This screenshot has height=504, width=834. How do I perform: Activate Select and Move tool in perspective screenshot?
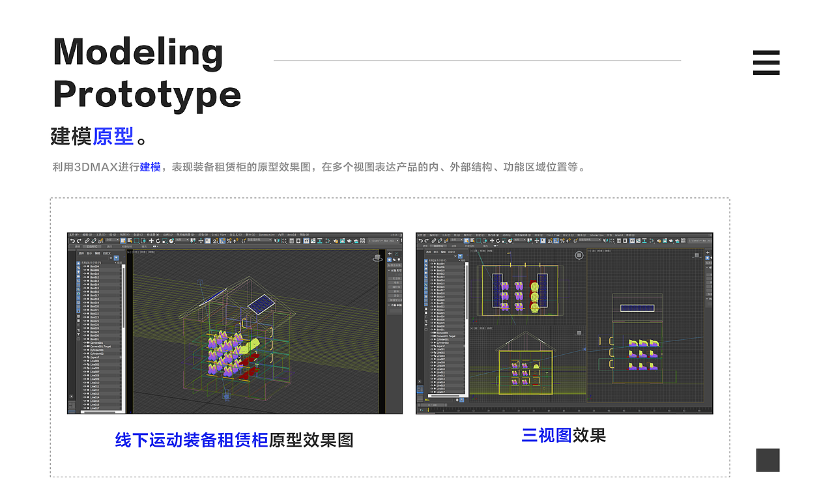pyautogui.click(x=151, y=241)
